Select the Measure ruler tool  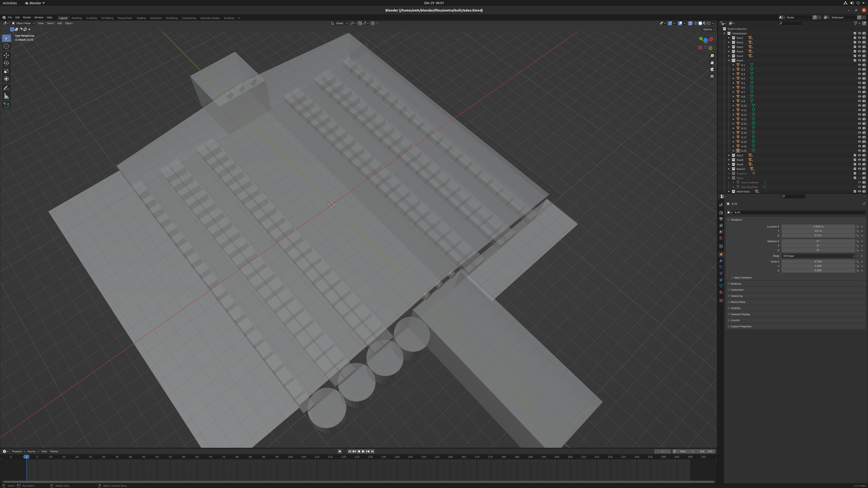[6, 96]
